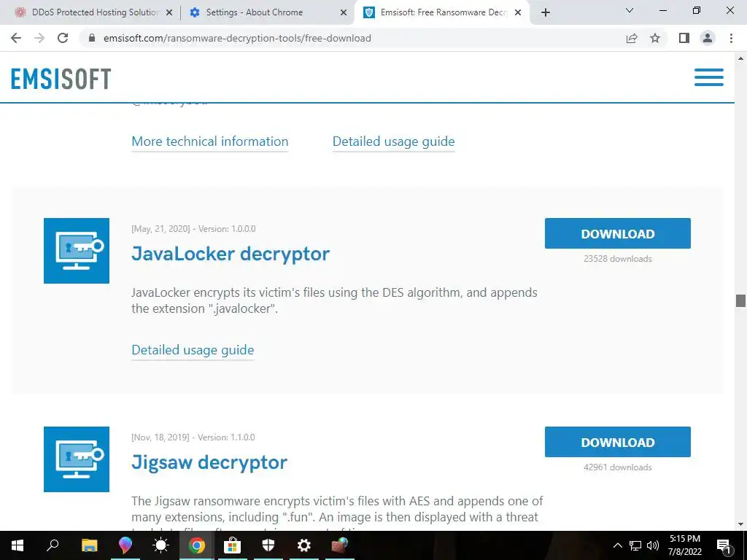The image size is (747, 560).
Task: Show hidden system tray icons
Action: tap(617, 545)
